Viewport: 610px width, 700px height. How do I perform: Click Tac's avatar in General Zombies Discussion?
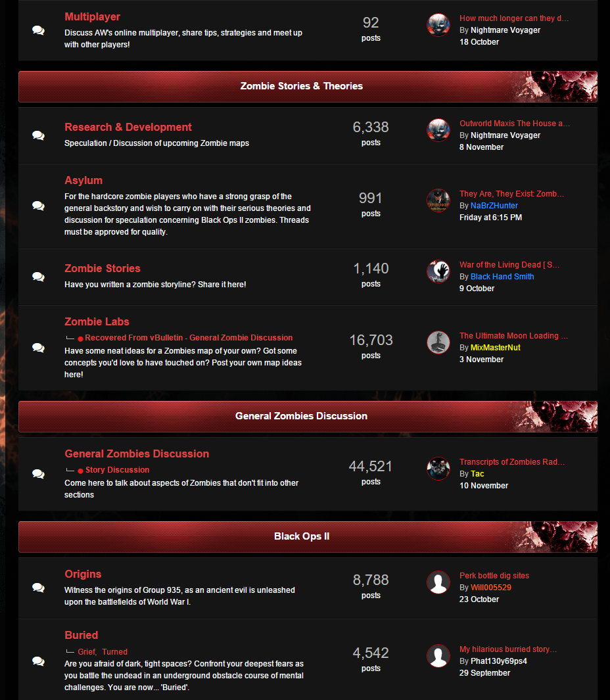(438, 468)
